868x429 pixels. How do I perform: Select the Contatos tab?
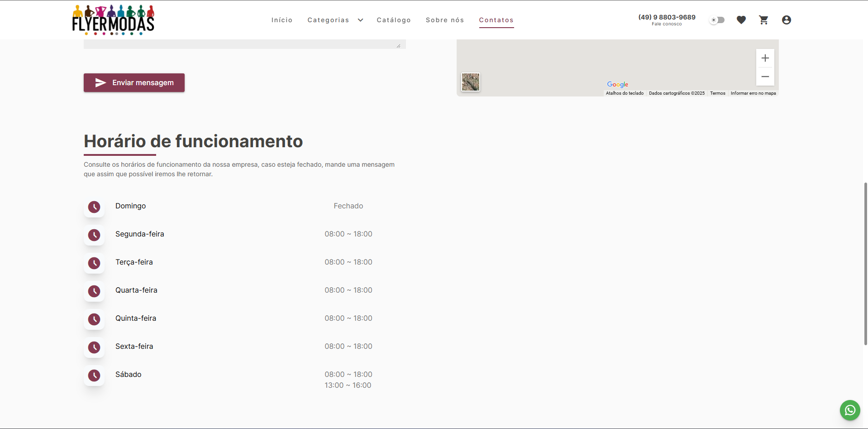click(x=496, y=20)
